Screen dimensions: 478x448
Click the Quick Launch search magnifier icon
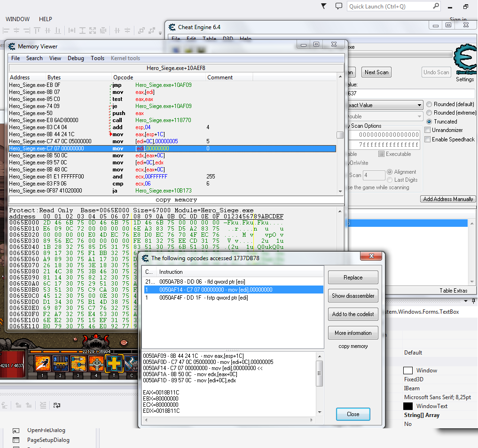436,6
